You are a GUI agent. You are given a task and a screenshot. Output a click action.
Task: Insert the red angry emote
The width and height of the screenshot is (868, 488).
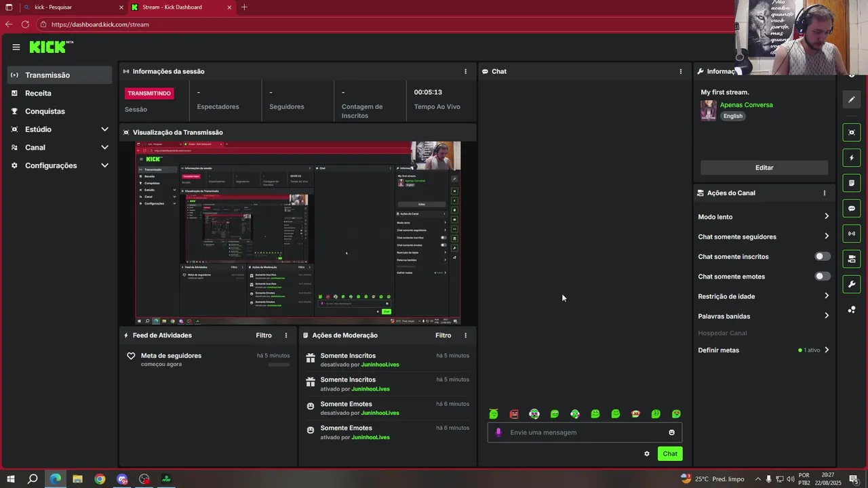point(514,414)
